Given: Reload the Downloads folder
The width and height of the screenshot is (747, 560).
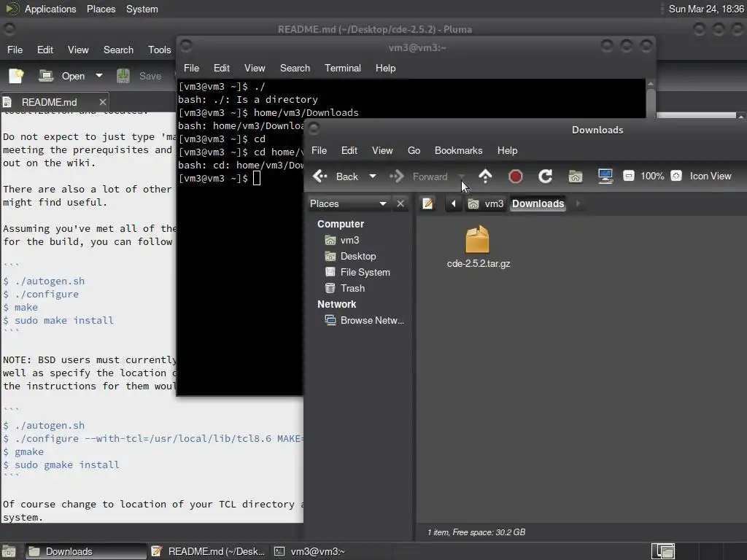Looking at the screenshot, I should pos(546,176).
